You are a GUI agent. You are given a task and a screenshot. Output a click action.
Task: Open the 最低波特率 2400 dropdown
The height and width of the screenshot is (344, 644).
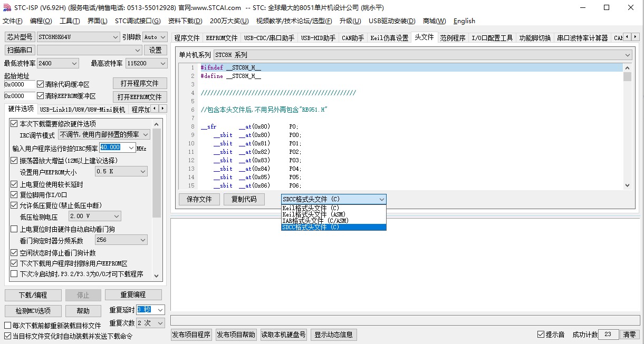click(58, 63)
